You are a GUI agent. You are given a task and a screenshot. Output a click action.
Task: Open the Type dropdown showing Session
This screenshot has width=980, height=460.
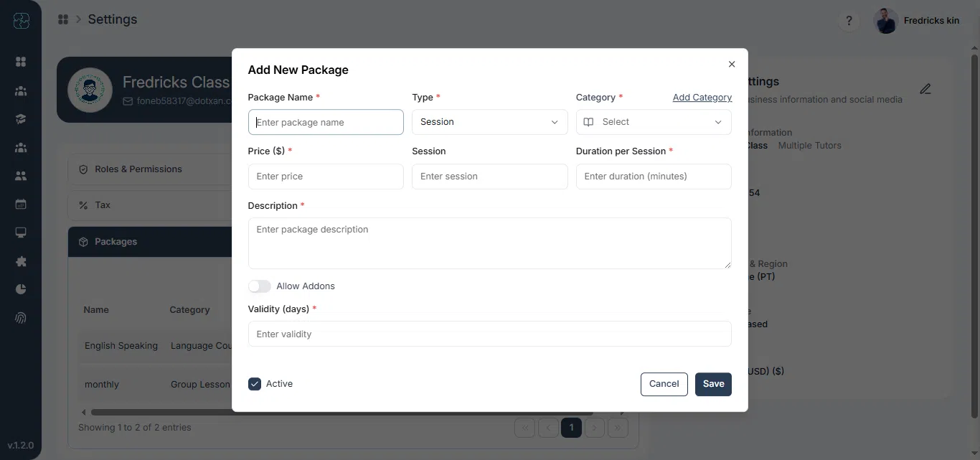click(x=489, y=122)
